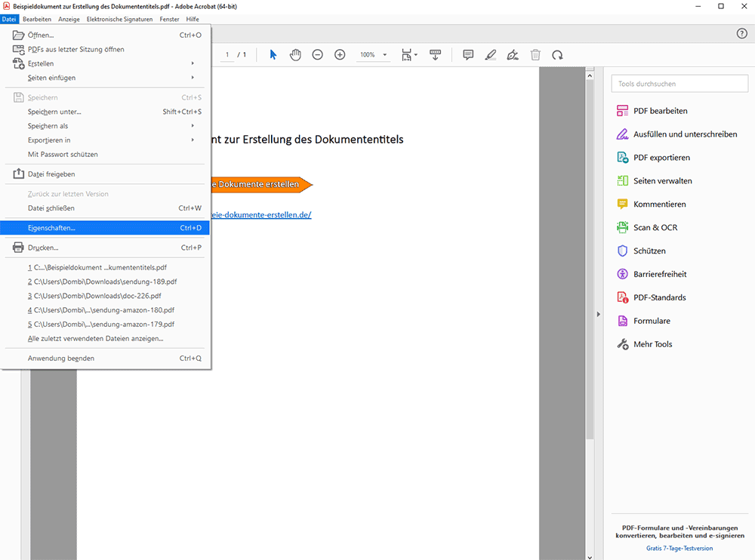Open the Fenster menu
This screenshot has width=755, height=560.
[x=169, y=20]
